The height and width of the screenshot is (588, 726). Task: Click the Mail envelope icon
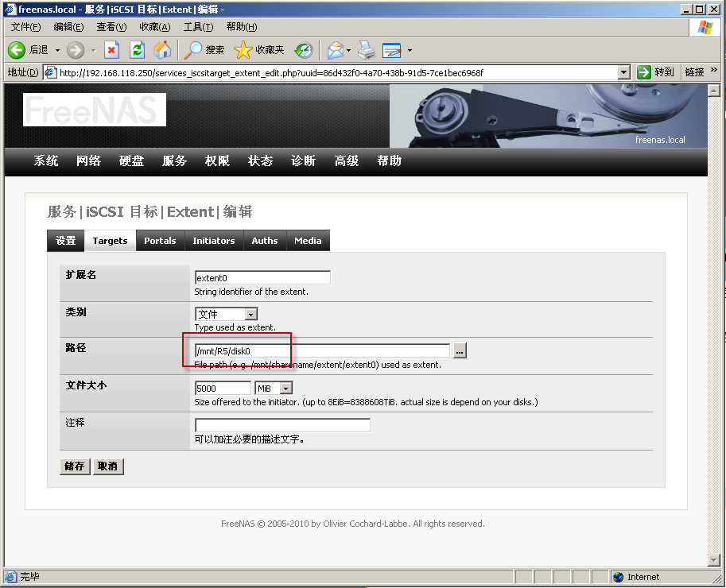point(336,50)
